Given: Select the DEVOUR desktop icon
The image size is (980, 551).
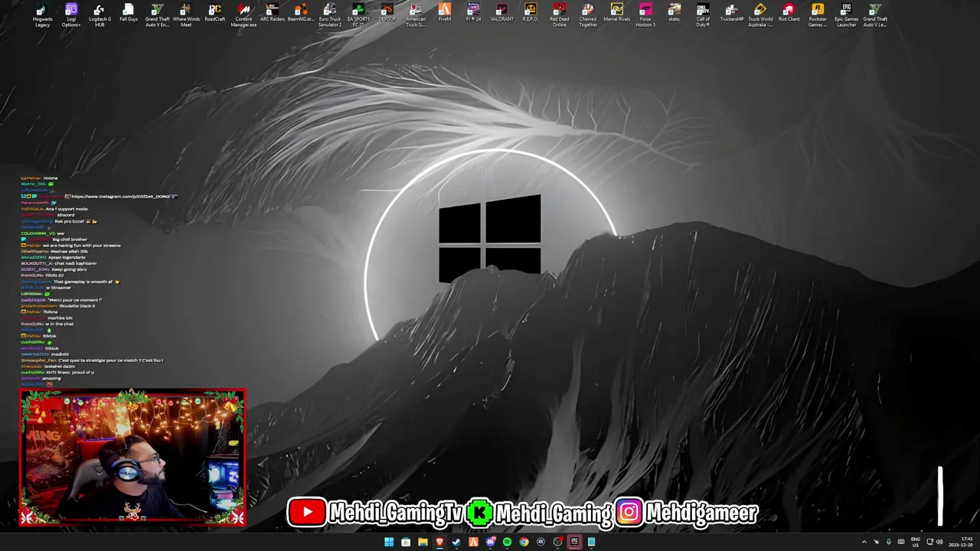Looking at the screenshot, I should (x=387, y=13).
